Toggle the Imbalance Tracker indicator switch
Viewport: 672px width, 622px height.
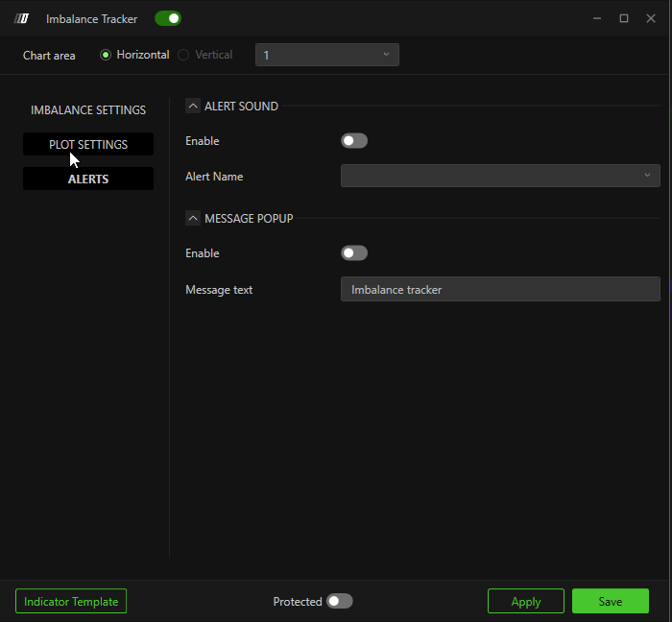click(167, 18)
